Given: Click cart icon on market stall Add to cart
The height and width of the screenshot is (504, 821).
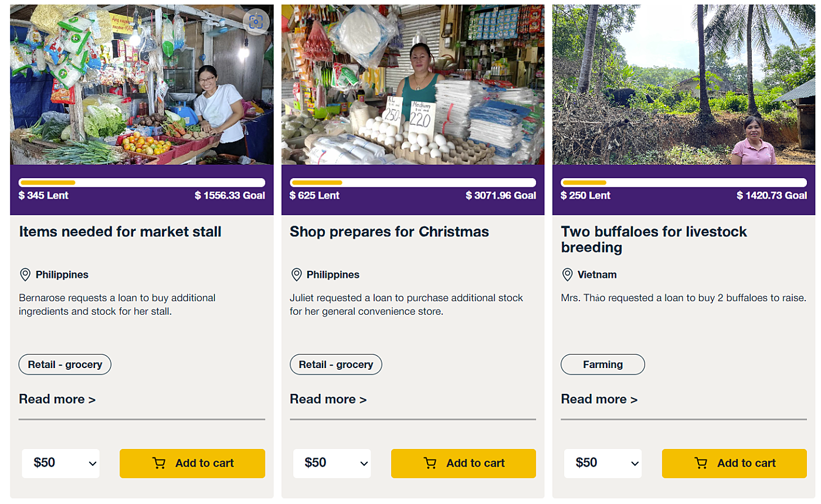Looking at the screenshot, I should tap(159, 464).
